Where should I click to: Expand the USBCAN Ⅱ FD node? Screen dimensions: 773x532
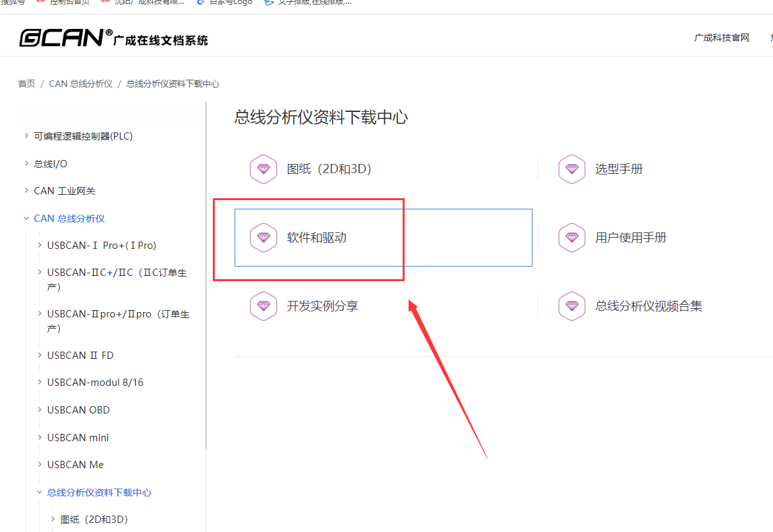click(40, 356)
